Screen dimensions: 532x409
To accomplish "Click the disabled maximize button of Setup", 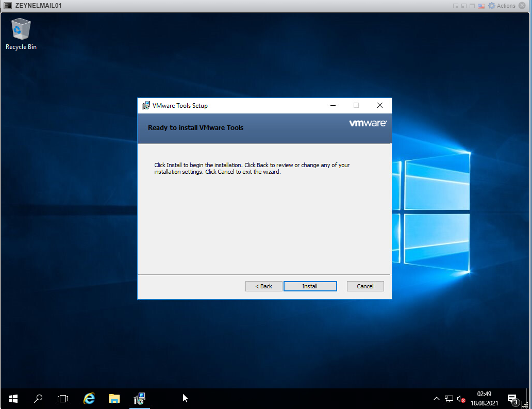I will tap(356, 106).
